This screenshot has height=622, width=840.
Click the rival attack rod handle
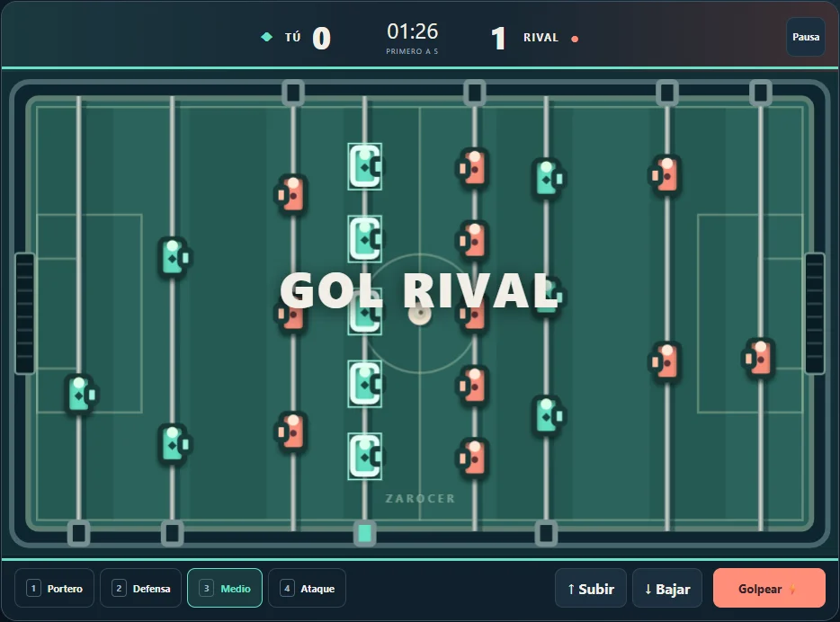pos(293,93)
